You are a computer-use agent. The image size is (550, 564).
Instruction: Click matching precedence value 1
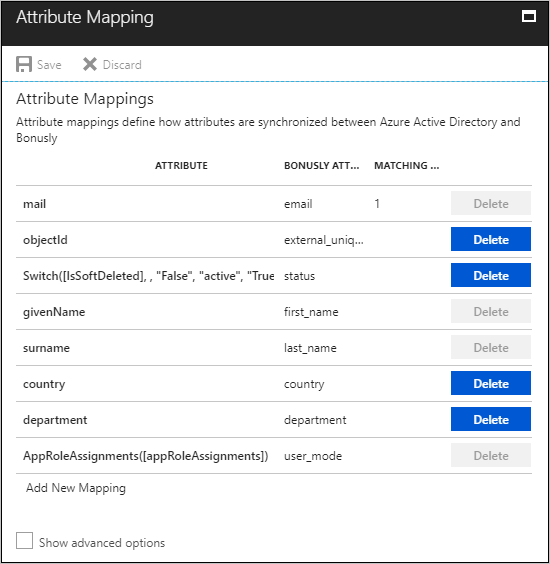coord(377,204)
